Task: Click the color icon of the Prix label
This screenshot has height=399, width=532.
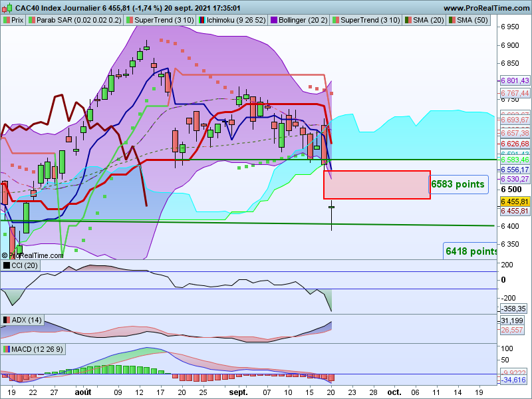Action: pyautogui.click(x=6, y=20)
